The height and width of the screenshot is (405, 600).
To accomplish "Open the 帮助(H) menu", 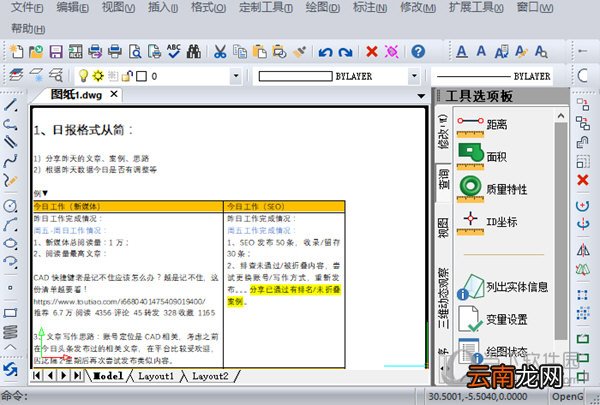I will tap(28, 28).
